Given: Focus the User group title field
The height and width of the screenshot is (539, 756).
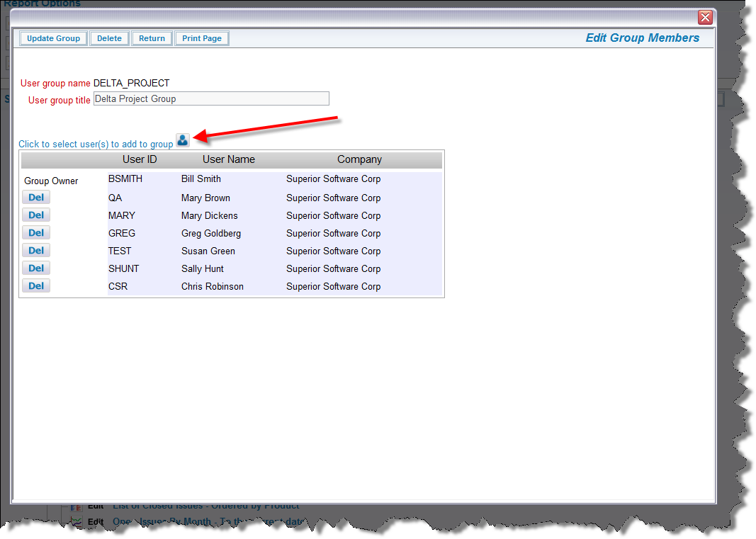Looking at the screenshot, I should [211, 99].
